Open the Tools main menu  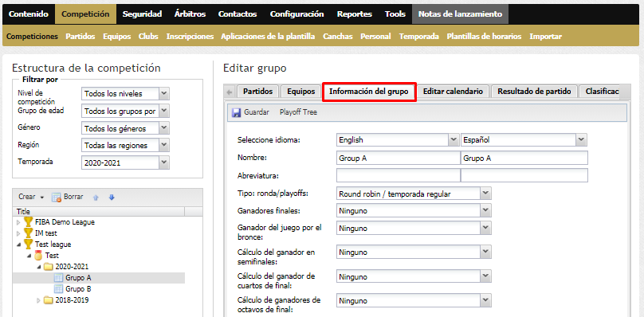coord(395,14)
